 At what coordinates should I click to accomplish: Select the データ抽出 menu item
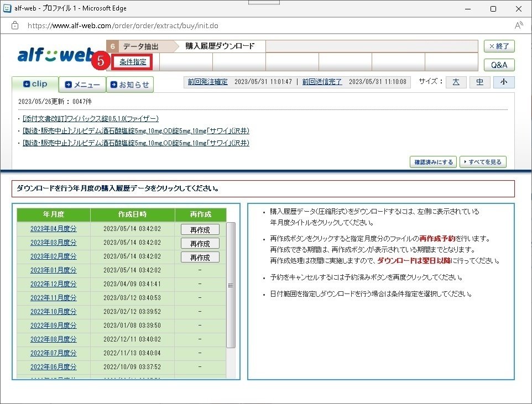[x=141, y=46]
